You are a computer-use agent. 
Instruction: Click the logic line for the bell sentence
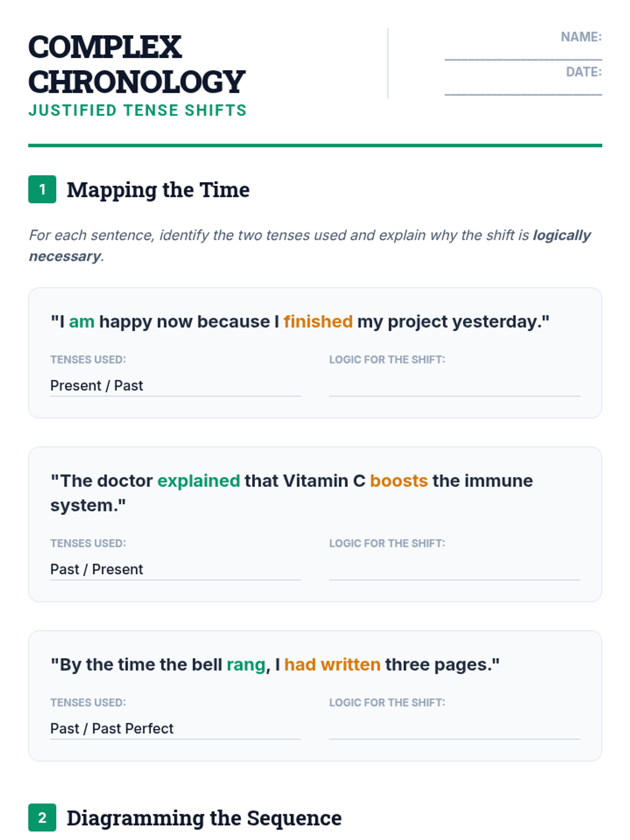tap(454, 730)
